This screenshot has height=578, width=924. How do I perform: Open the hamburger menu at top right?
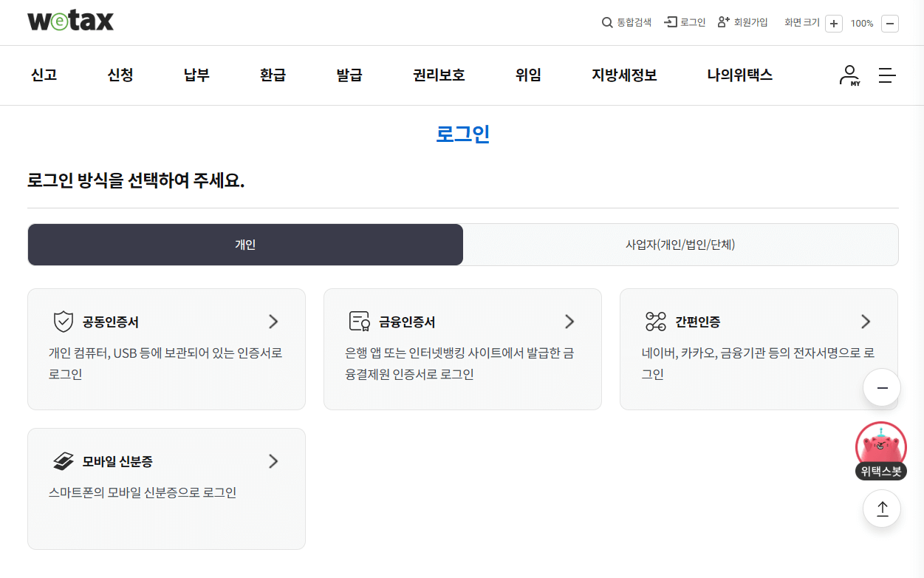click(x=887, y=75)
